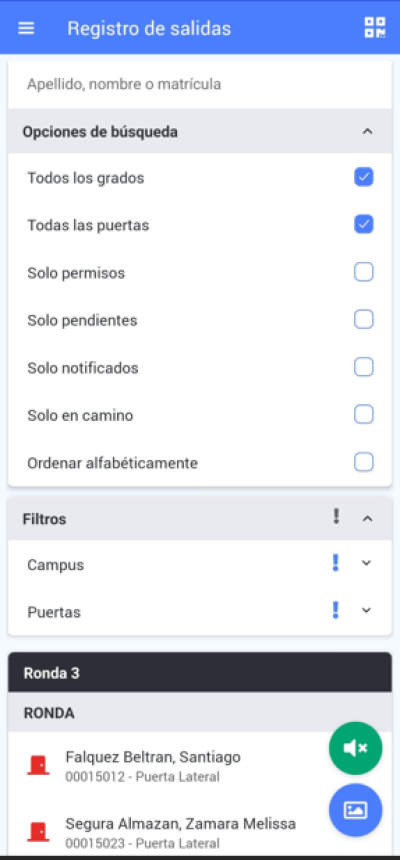
Task: Enable the Solo permisos checkbox
Action: 364,272
